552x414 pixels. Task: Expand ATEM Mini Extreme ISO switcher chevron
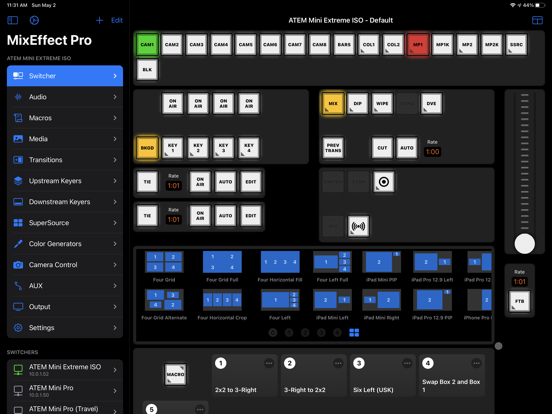115,370
